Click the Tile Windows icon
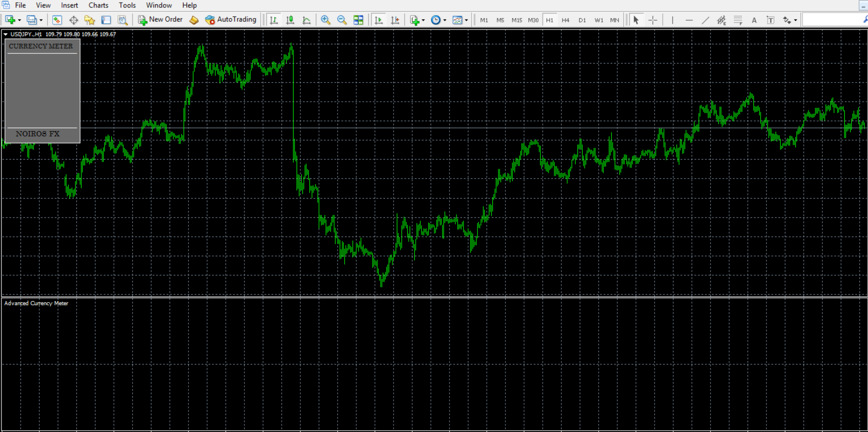Image resolution: width=868 pixels, height=432 pixels. [358, 20]
